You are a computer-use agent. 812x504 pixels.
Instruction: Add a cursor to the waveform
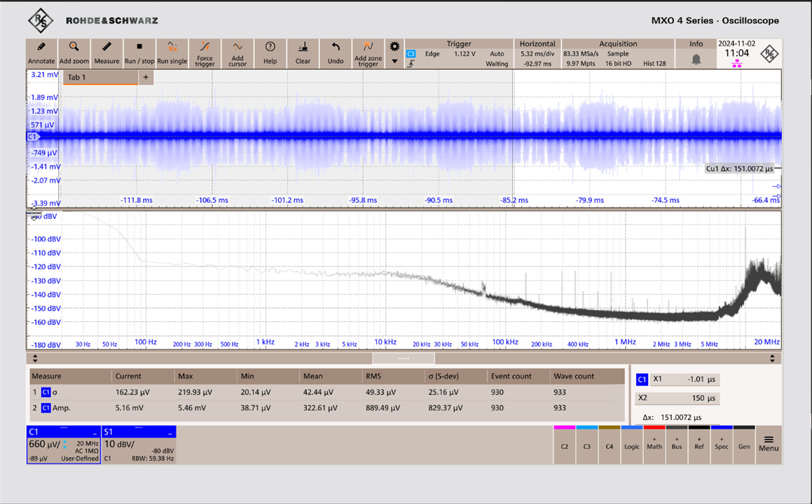tap(238, 53)
